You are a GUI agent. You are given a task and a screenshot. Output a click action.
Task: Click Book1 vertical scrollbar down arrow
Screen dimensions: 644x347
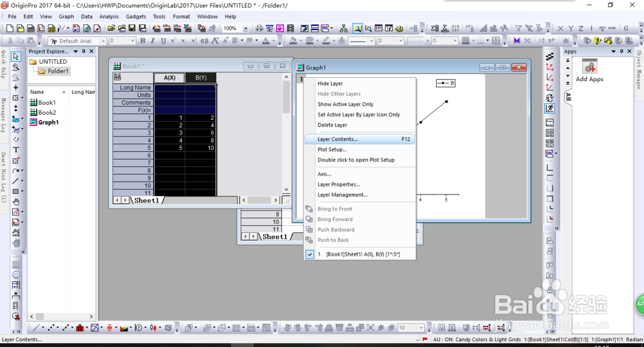point(287,189)
